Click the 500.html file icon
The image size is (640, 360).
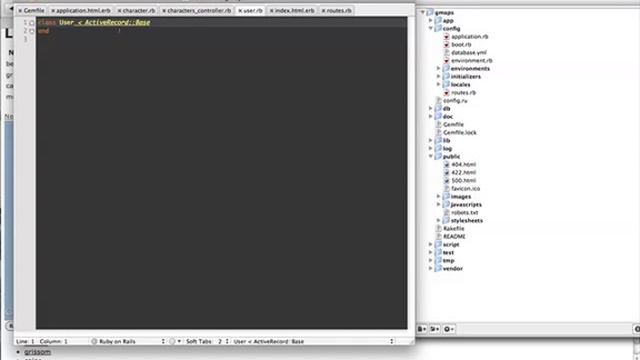[x=446, y=180]
